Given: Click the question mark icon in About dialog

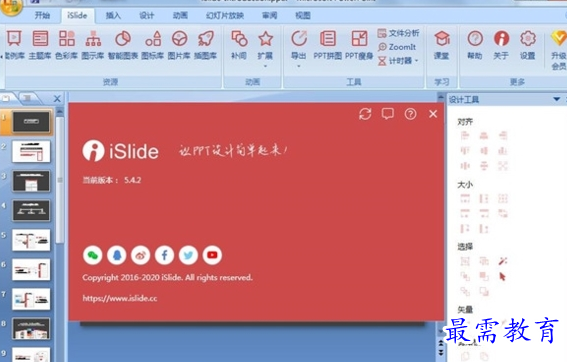Looking at the screenshot, I should (410, 114).
